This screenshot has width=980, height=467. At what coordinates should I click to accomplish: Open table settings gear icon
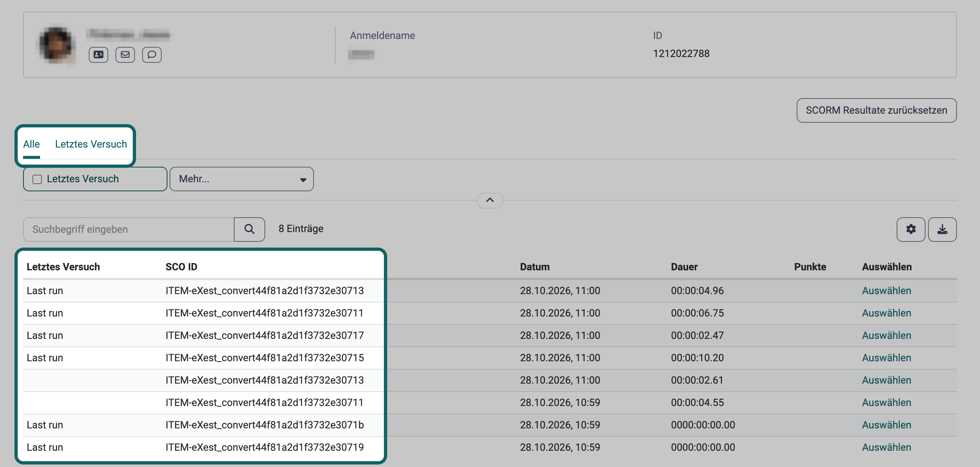coord(911,229)
